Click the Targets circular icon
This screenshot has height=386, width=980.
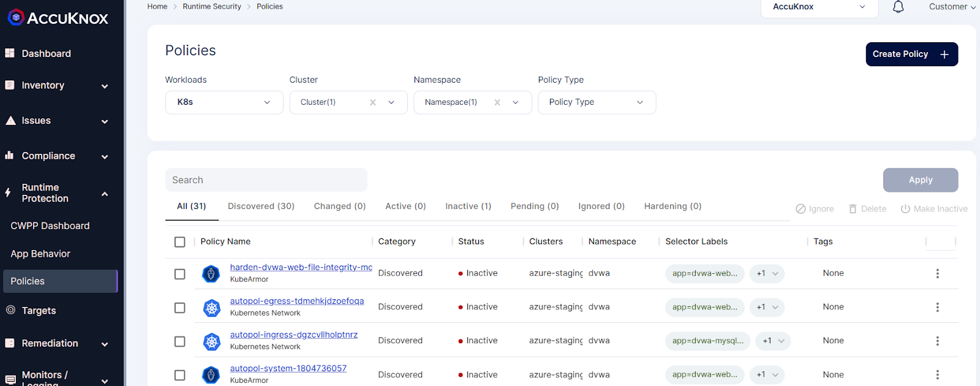click(x=10, y=310)
